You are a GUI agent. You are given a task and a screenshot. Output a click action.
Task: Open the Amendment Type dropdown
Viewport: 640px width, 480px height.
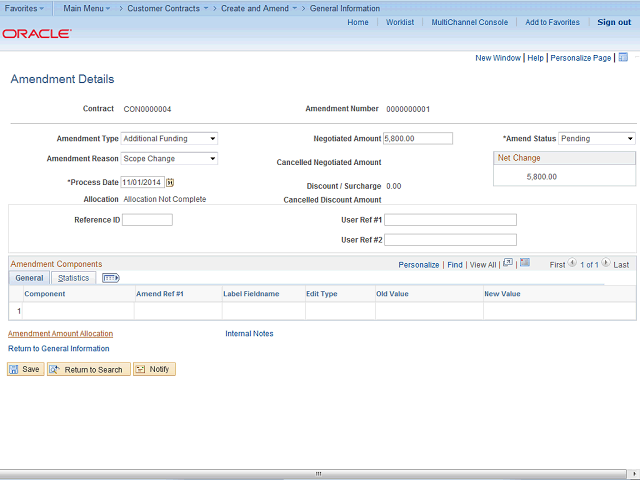(x=169, y=138)
